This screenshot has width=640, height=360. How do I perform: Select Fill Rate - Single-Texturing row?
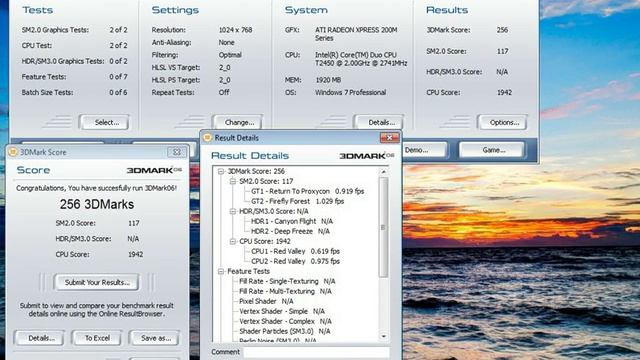click(x=287, y=281)
